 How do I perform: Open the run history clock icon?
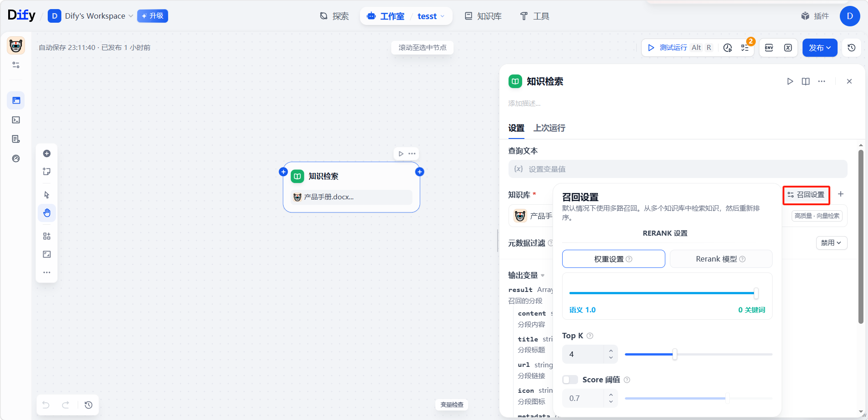coord(728,48)
